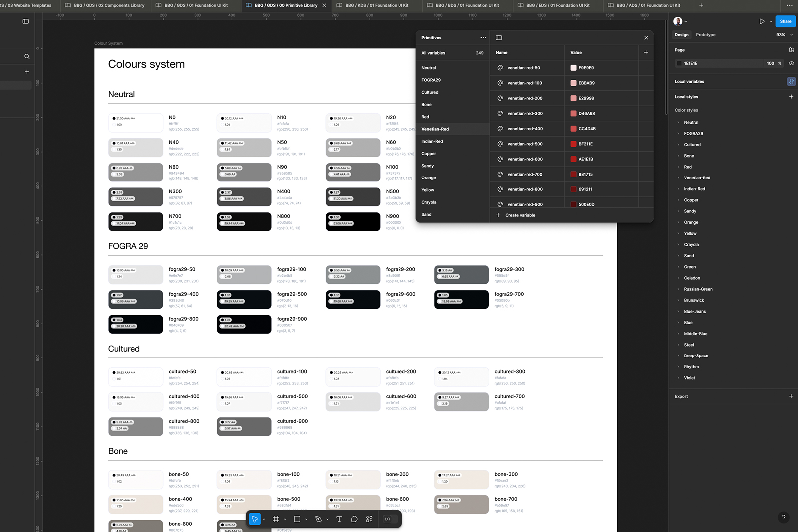Open the 93% zoom dropdown
Screen dimensions: 798x532
click(784, 35)
